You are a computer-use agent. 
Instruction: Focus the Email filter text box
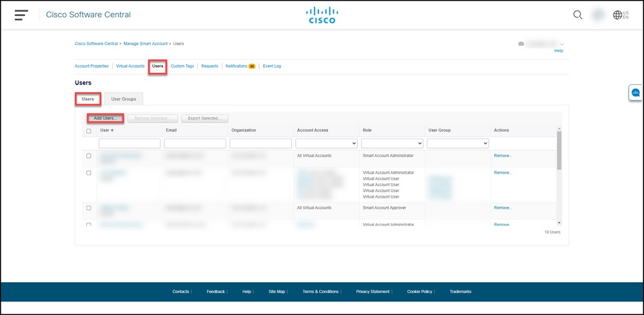(195, 144)
